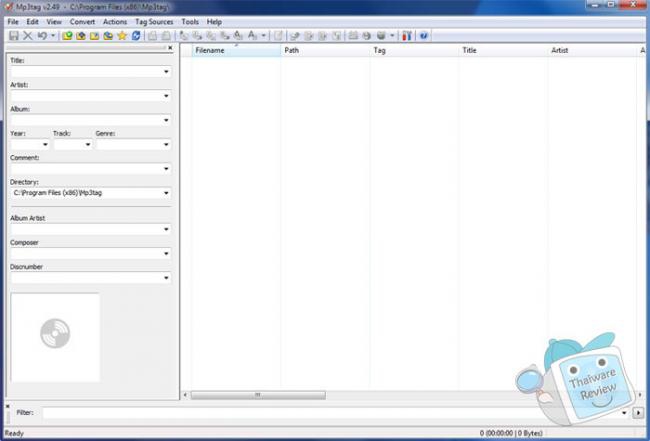650x441 pixels.
Task: Click the Filter options arrow button
Action: pyautogui.click(x=638, y=413)
